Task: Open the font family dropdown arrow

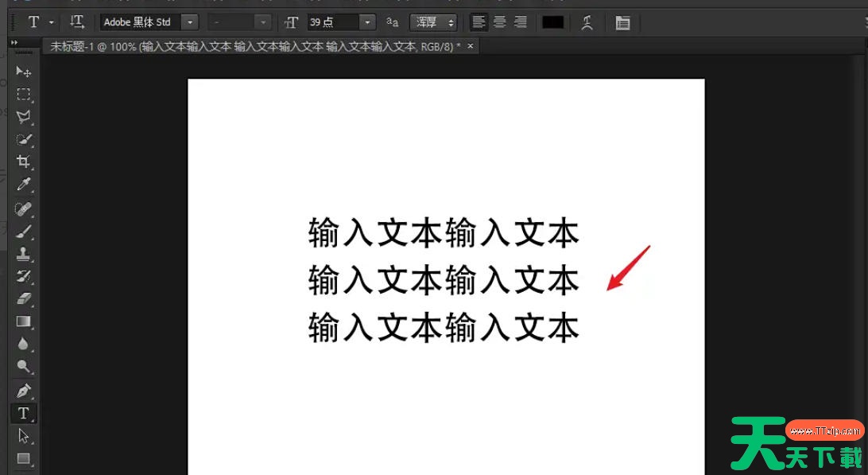Action: [x=190, y=22]
